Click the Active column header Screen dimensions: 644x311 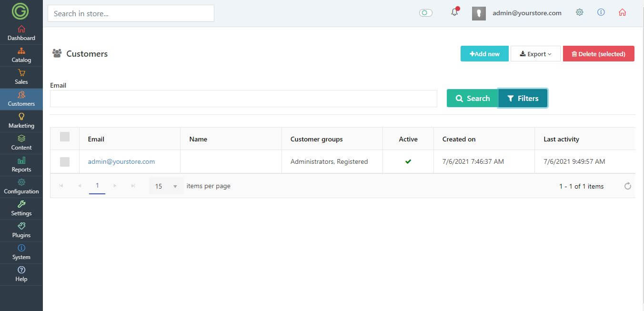click(x=408, y=139)
